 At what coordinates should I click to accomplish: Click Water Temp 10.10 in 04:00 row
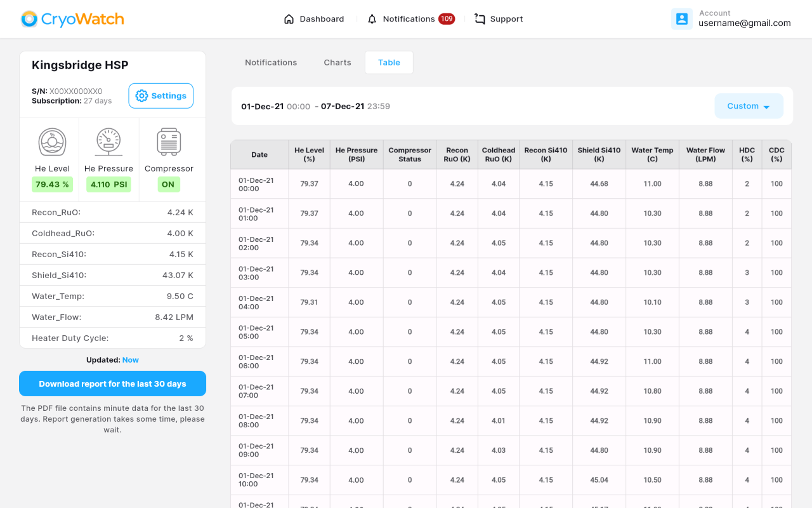click(653, 302)
